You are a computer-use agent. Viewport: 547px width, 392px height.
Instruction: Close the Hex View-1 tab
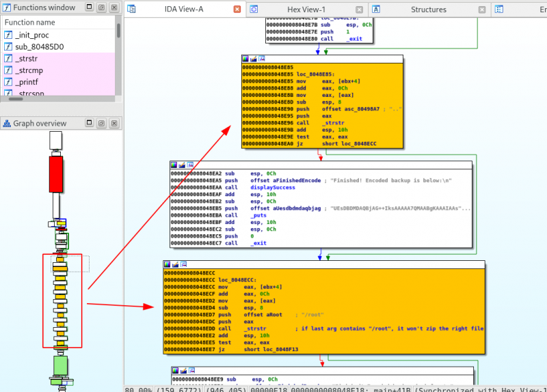coord(360,10)
